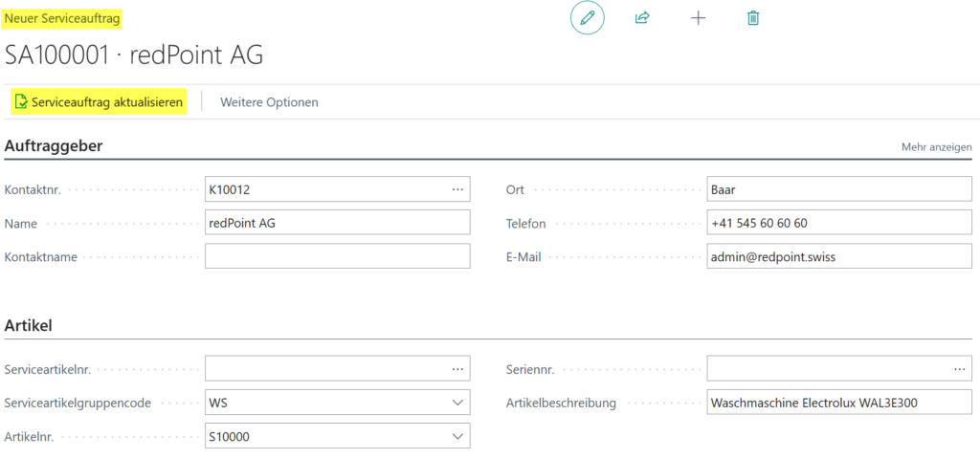
Task: Open lookup ellipsis in Serviceartikelnr. field
Action: point(458,368)
